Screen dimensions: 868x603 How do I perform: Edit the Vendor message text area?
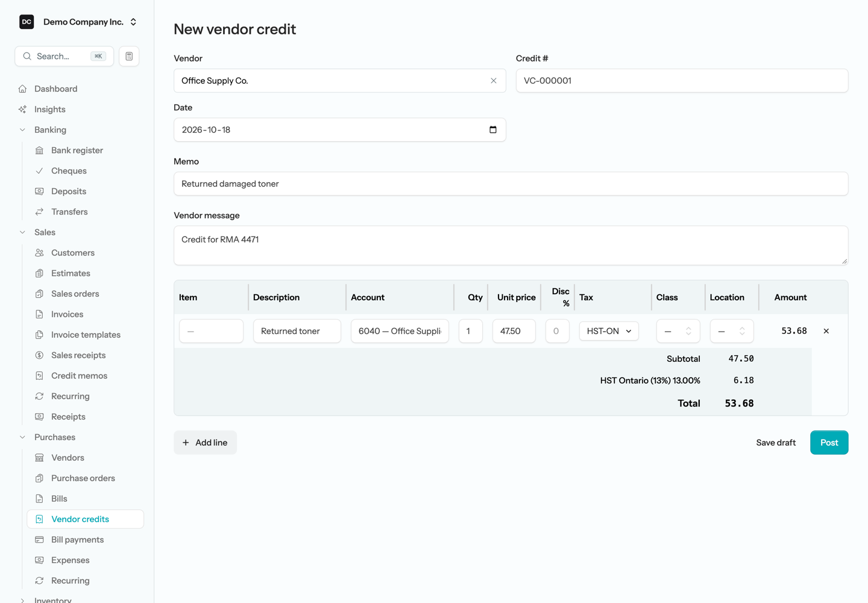pyautogui.click(x=511, y=245)
